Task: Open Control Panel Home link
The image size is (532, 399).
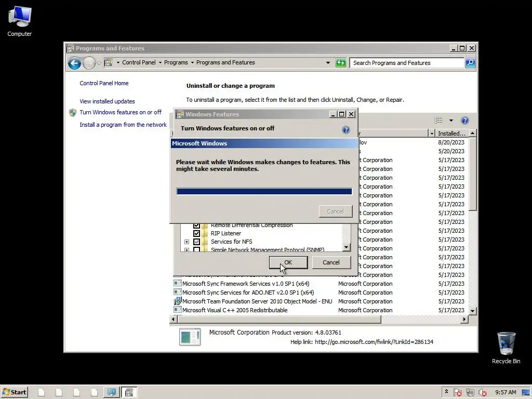Action: 104,83
